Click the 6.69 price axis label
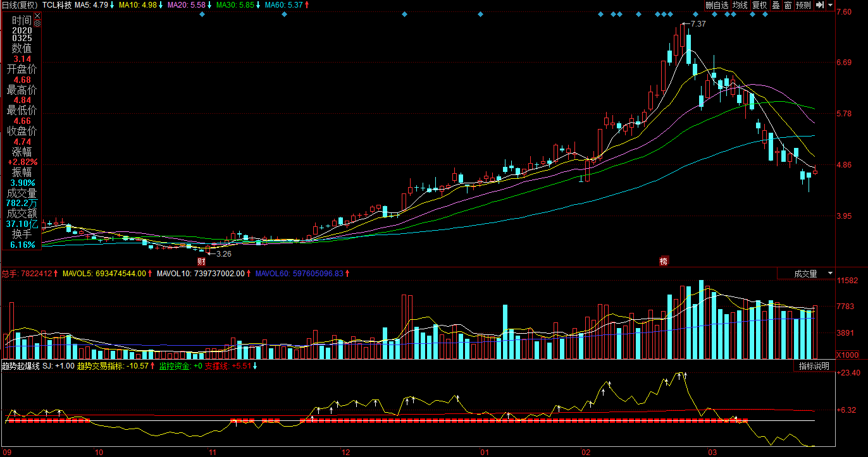The height and width of the screenshot is (457, 868). (844, 63)
